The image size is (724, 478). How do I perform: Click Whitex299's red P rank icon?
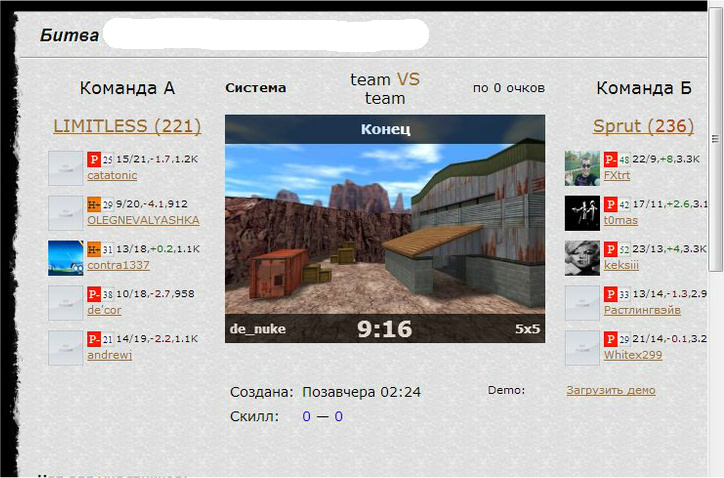(610, 339)
